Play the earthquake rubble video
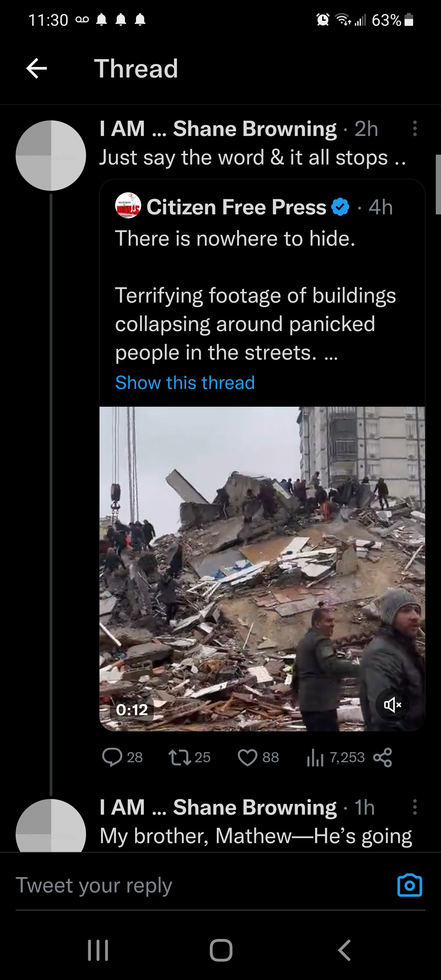This screenshot has width=441, height=980. pyautogui.click(x=262, y=569)
